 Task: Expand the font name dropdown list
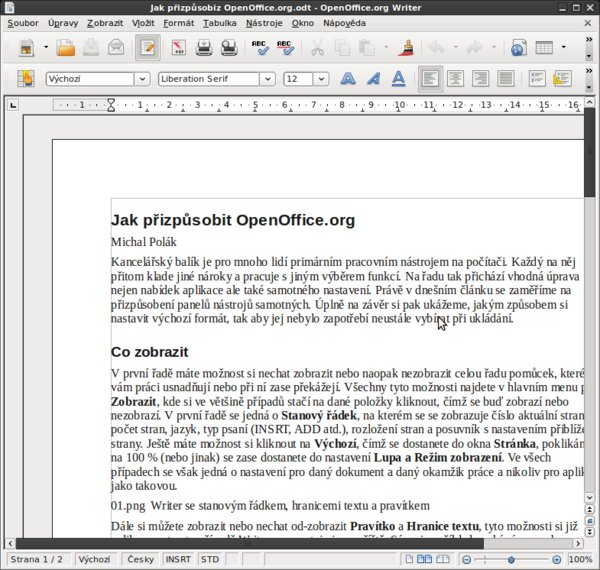[x=267, y=79]
